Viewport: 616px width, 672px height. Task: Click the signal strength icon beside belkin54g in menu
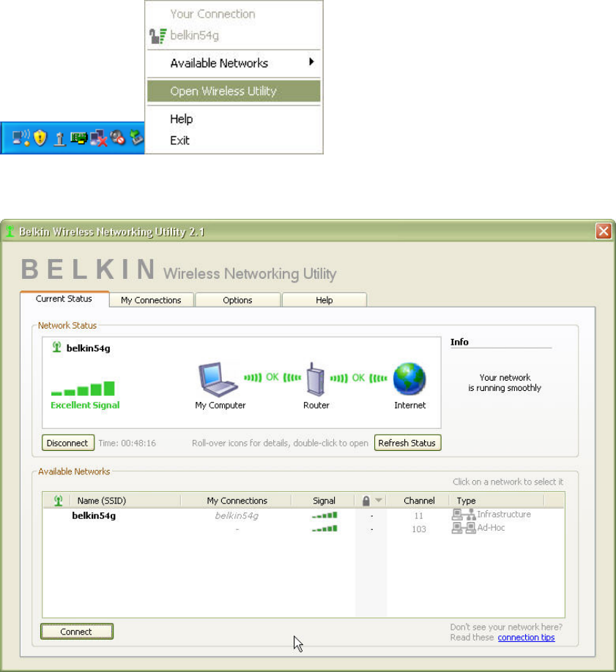(x=157, y=36)
